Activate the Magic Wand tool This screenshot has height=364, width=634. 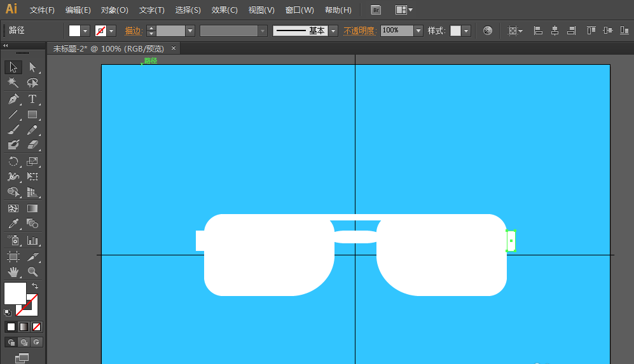[13, 83]
